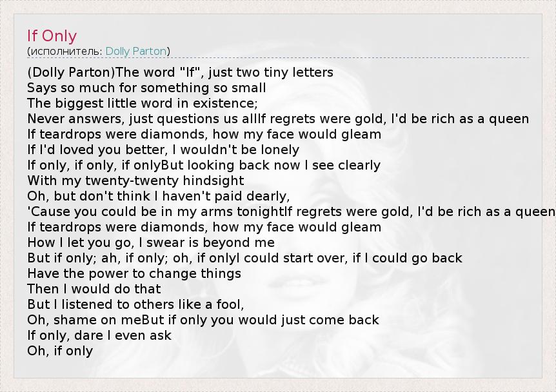556x392 pixels.
Task: Click the line "How I let you go"
Action: click(x=151, y=242)
